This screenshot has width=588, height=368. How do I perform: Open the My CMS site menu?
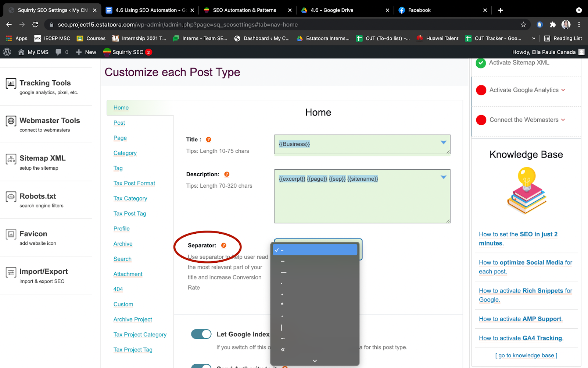pyautogui.click(x=33, y=52)
